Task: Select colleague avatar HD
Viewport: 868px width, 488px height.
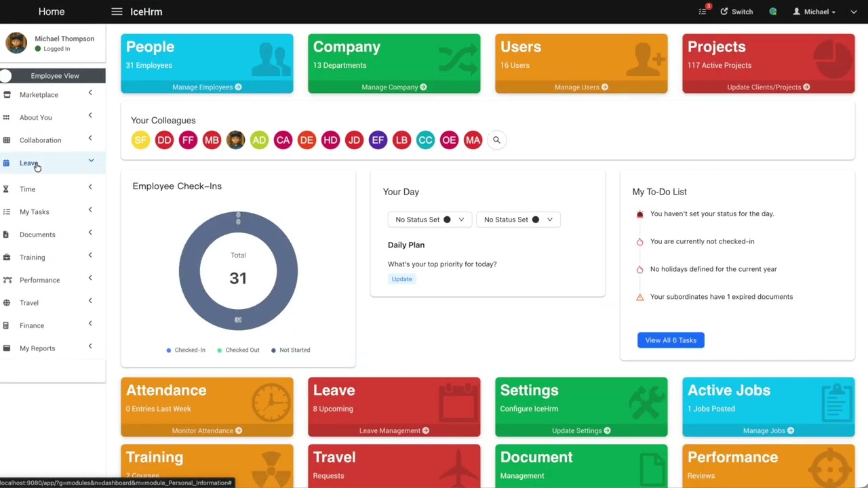Action: 330,140
